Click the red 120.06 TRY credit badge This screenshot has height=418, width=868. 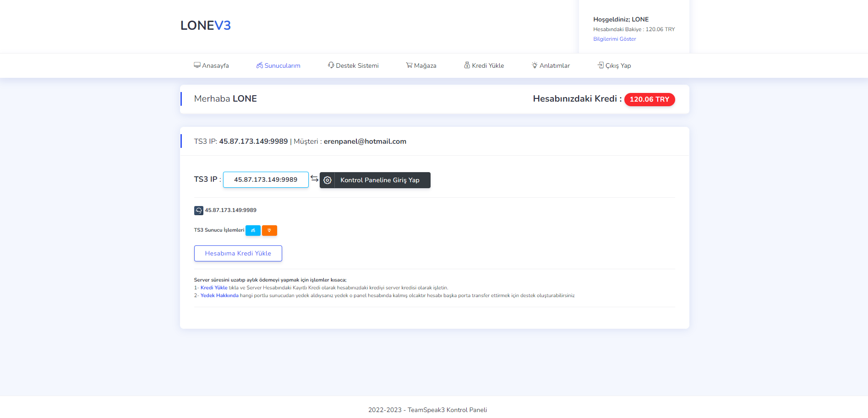649,99
